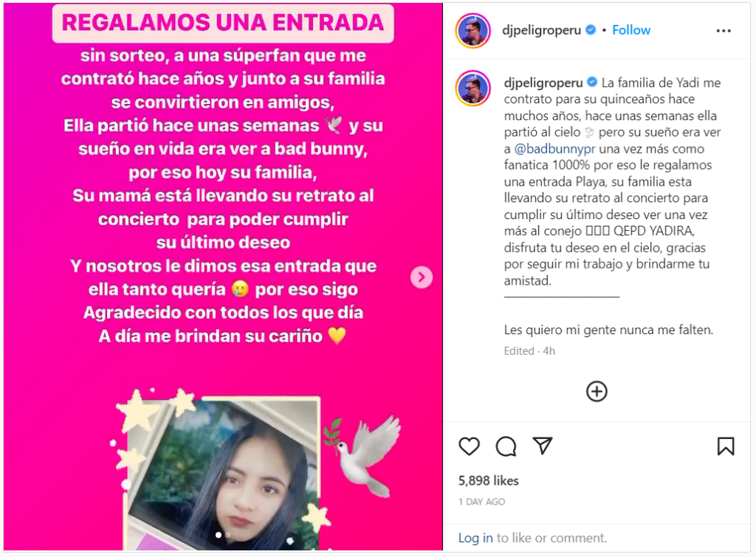Screen dimensions: 756x557
Task: Share post using the paper plane icon
Action: [x=543, y=446]
